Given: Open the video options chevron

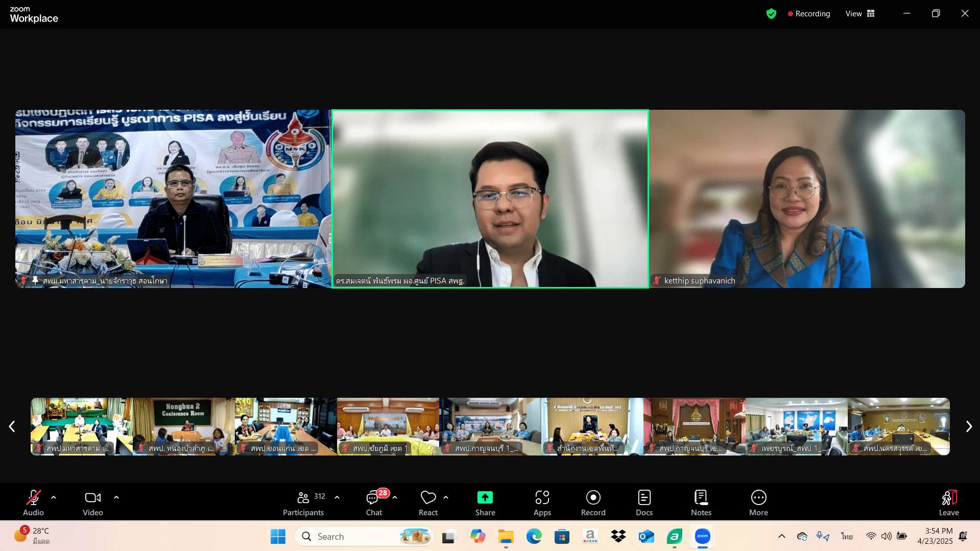Looking at the screenshot, I should coord(116,497).
